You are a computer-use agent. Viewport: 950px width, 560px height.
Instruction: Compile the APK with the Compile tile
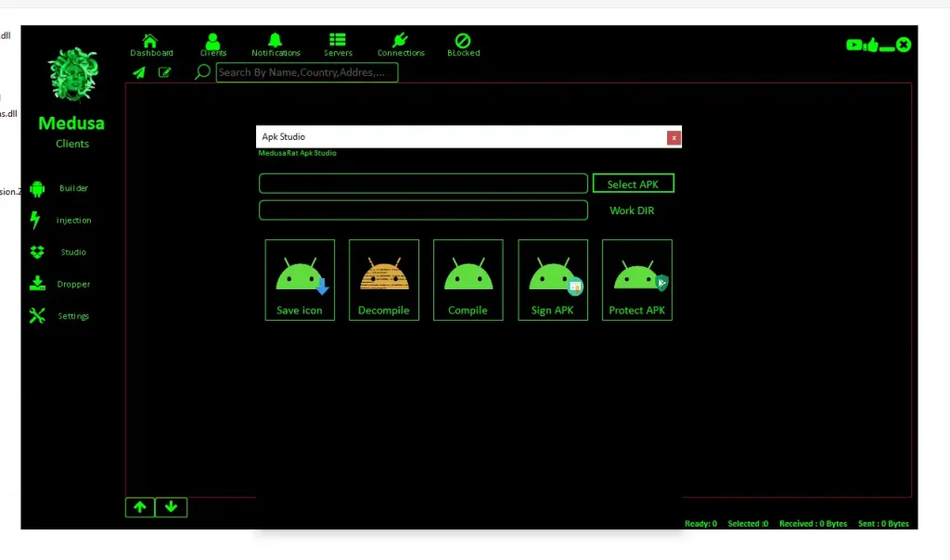[468, 279]
